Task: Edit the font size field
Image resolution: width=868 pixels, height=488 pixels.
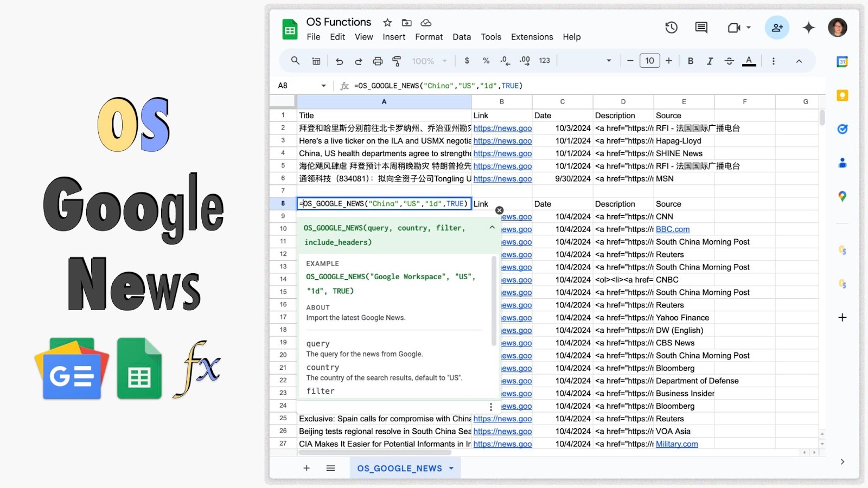Action: pyautogui.click(x=649, y=61)
